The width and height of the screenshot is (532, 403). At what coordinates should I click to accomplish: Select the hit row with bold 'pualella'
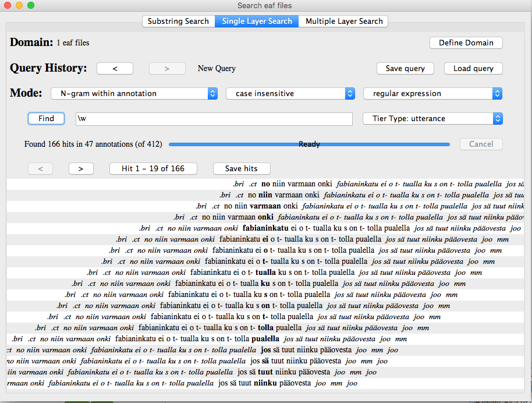(265, 339)
